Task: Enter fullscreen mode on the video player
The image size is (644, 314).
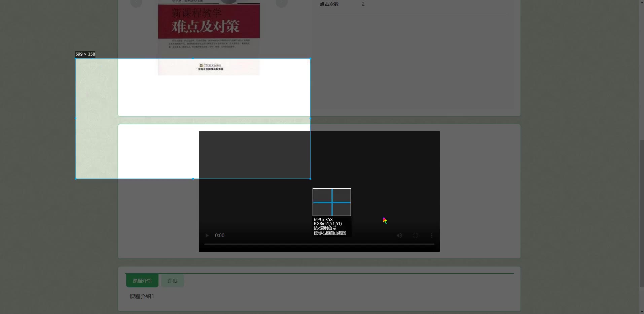Action: pos(416,235)
